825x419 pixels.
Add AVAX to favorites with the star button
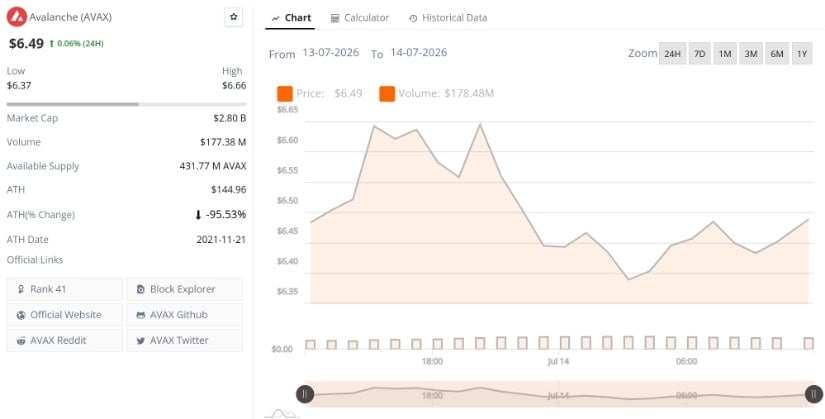point(234,17)
